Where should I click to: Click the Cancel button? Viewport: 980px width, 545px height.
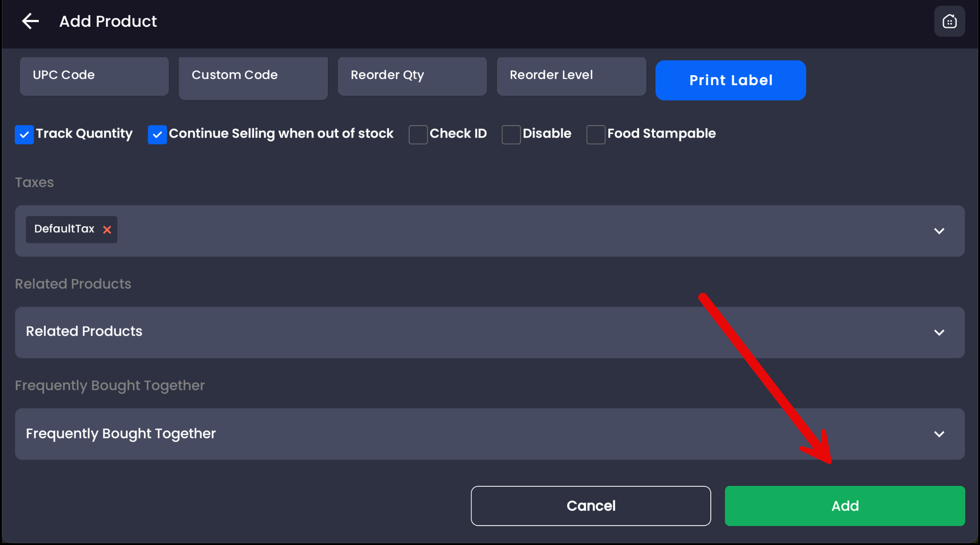(x=591, y=506)
